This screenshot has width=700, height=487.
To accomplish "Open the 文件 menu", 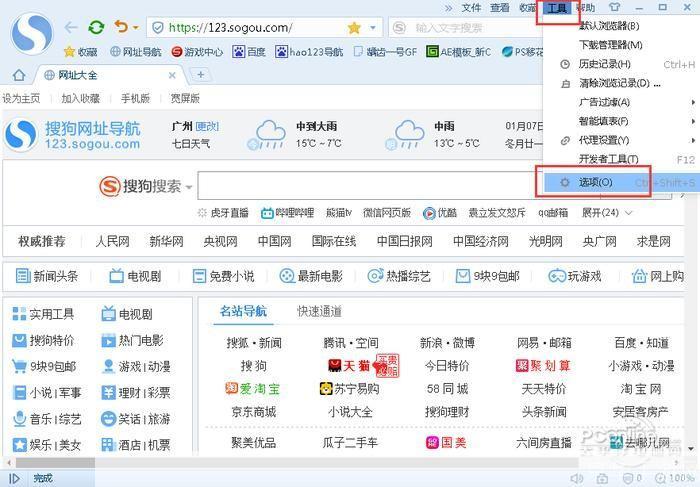I will 471,8.
